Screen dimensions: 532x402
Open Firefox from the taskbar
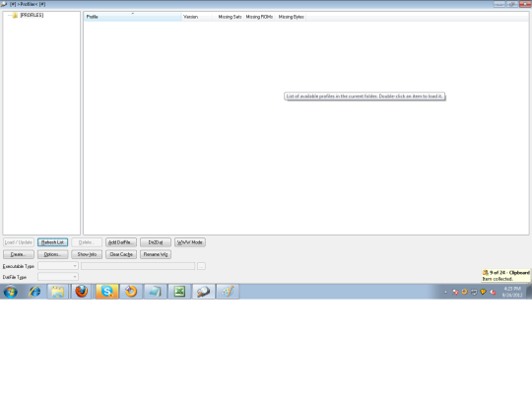pyautogui.click(x=82, y=292)
